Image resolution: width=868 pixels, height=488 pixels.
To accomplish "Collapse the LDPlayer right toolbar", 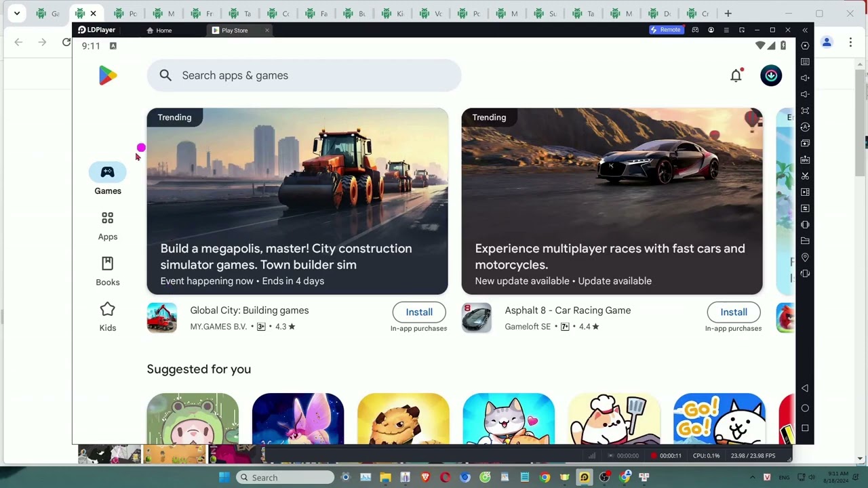I will pyautogui.click(x=805, y=30).
